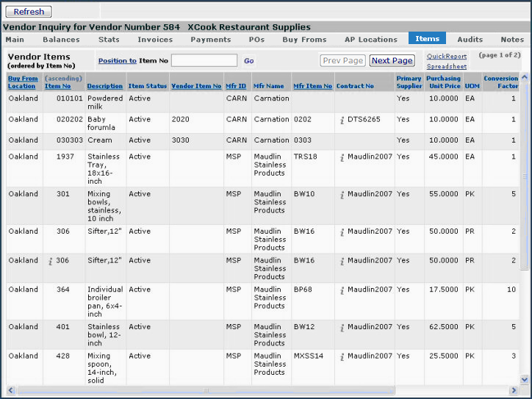This screenshot has width=532, height=399.
Task: Click the Go link
Action: [248, 61]
